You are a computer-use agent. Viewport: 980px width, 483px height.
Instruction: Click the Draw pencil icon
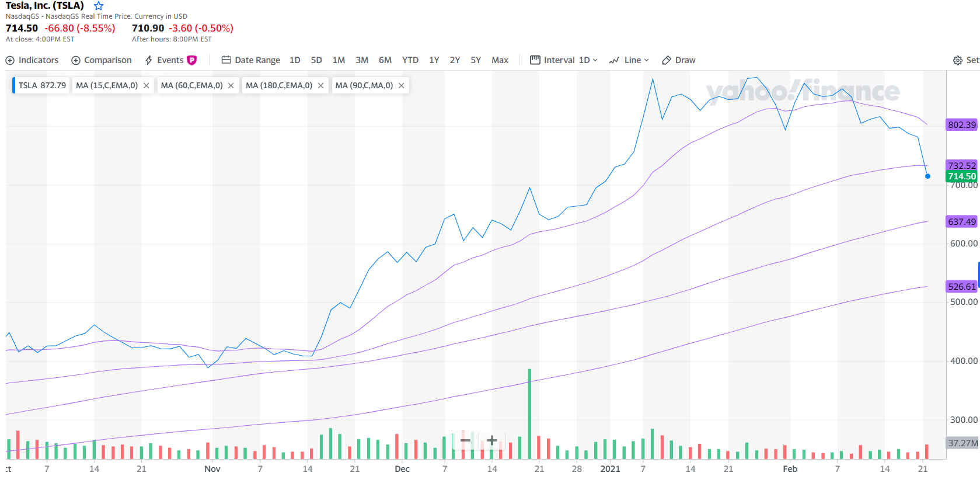[x=667, y=60]
